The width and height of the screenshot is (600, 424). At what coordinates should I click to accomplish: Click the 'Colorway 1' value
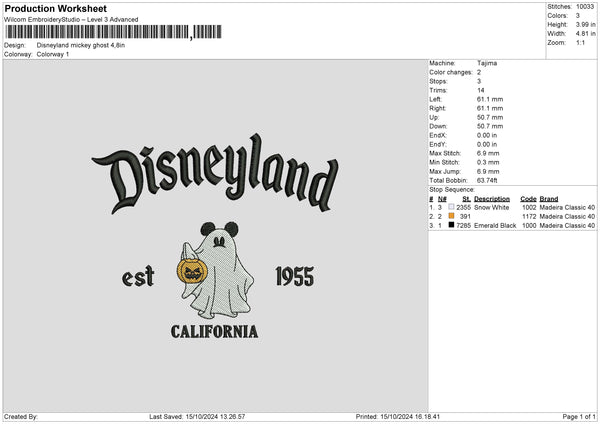coord(53,54)
